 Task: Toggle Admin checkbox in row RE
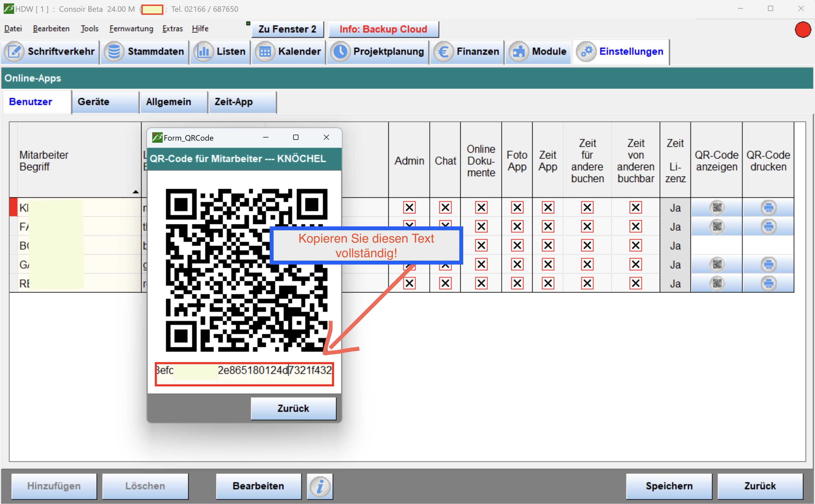tap(409, 283)
